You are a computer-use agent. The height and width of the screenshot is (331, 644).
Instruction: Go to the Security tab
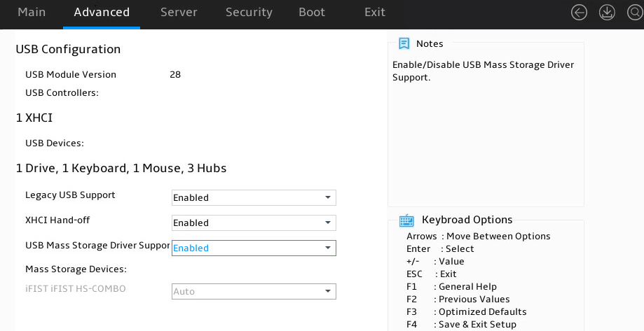click(x=249, y=13)
